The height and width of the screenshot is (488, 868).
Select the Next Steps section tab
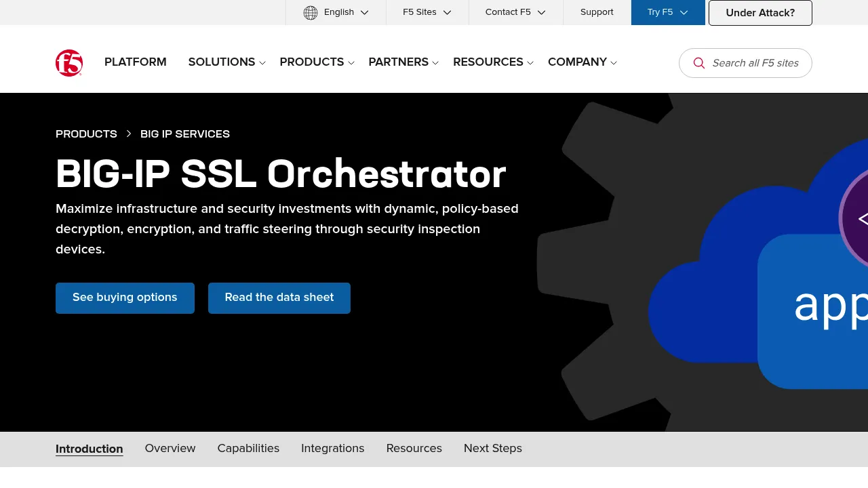click(493, 449)
